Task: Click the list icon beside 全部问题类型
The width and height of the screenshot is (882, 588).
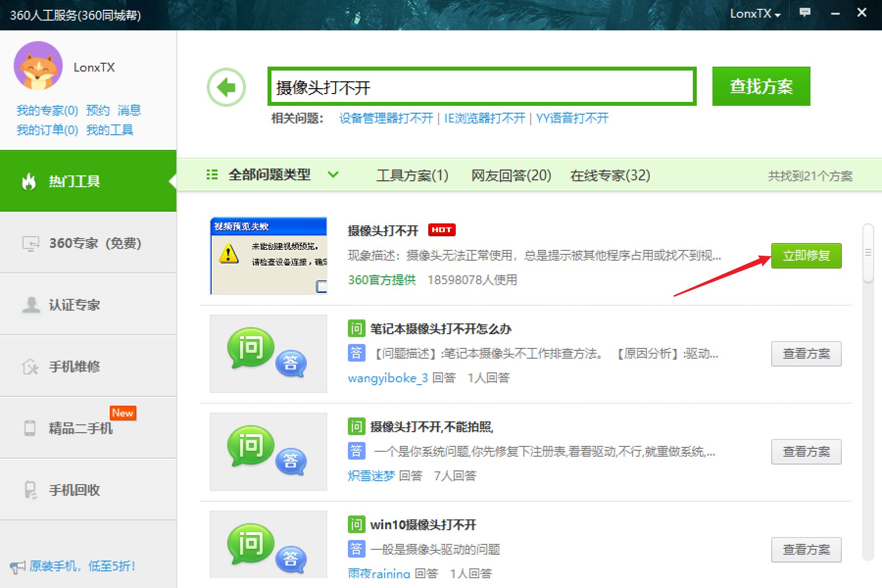Action: click(212, 175)
